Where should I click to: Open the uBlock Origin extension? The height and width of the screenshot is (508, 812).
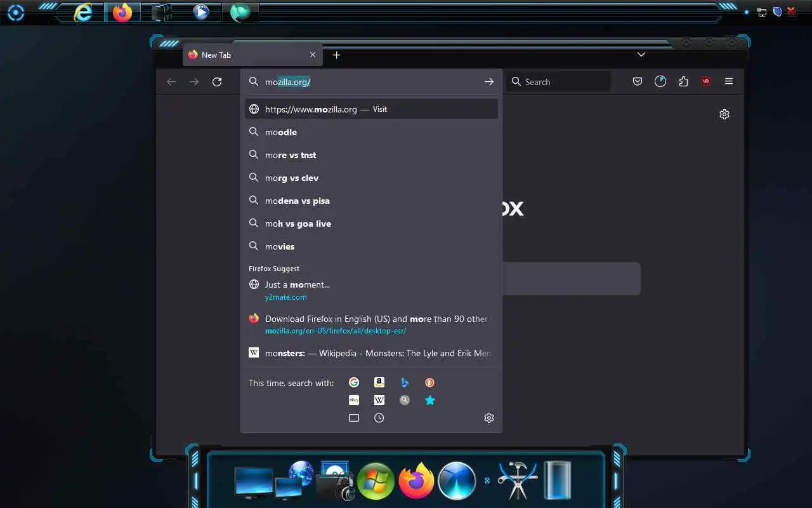(706, 81)
